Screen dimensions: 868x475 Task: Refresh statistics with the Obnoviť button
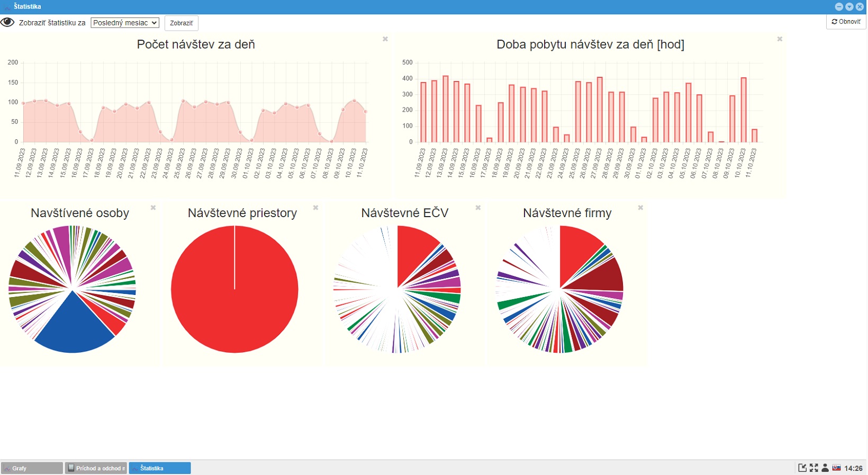pyautogui.click(x=846, y=22)
